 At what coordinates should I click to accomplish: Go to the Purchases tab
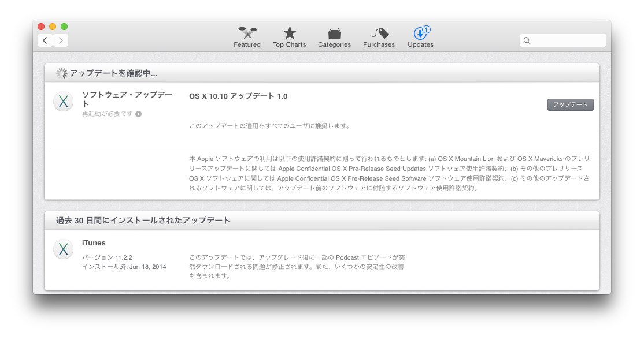[379, 38]
